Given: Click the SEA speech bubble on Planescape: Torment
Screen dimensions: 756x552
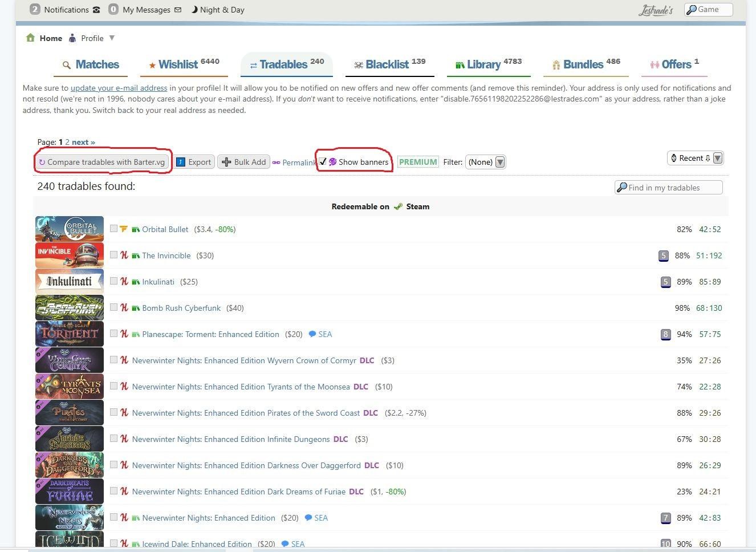Looking at the screenshot, I should (312, 334).
